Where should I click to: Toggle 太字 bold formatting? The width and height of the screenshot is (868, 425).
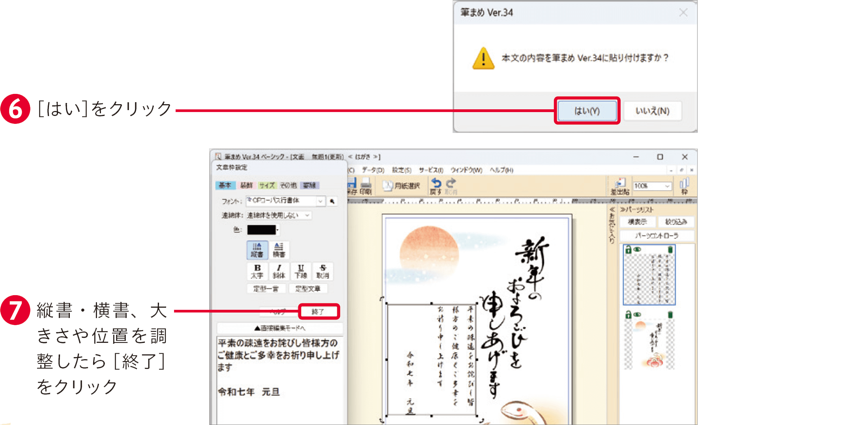tap(257, 271)
